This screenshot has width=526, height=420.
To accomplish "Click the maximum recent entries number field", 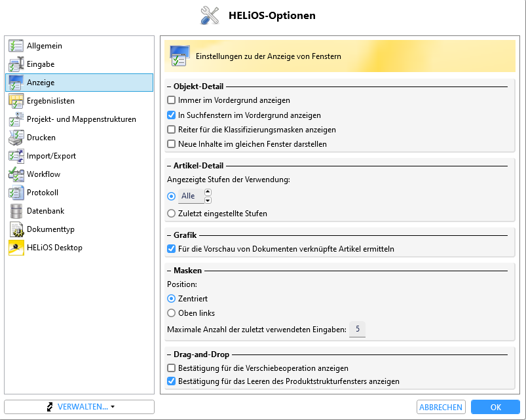I will (357, 329).
